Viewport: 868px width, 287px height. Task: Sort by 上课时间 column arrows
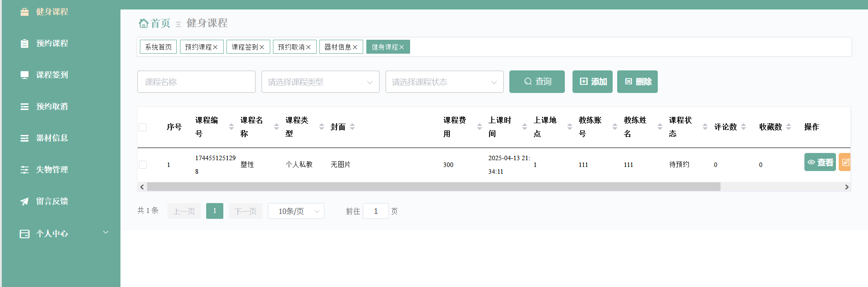coord(525,127)
